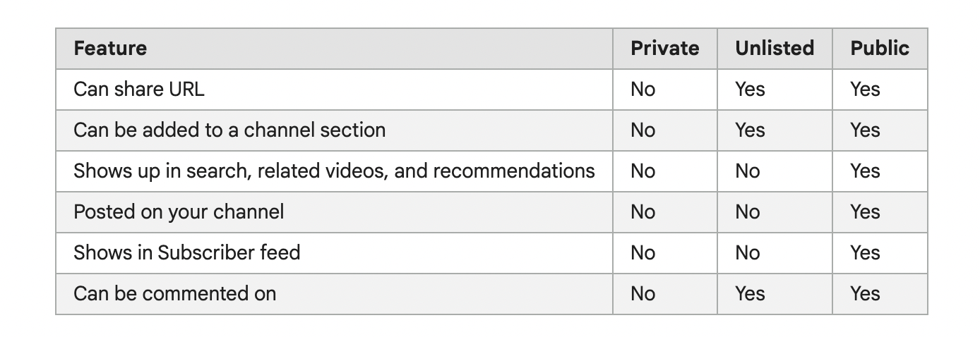Click the Private column header
Image resolution: width=980 pixels, height=337 pixels.
[664, 49]
